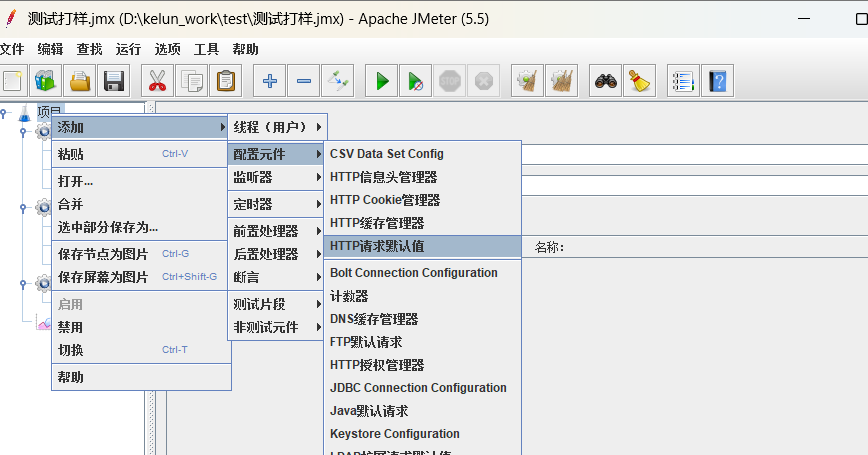Click the New test plan toolbar icon
Viewport: 868px width, 455px height.
[12, 81]
